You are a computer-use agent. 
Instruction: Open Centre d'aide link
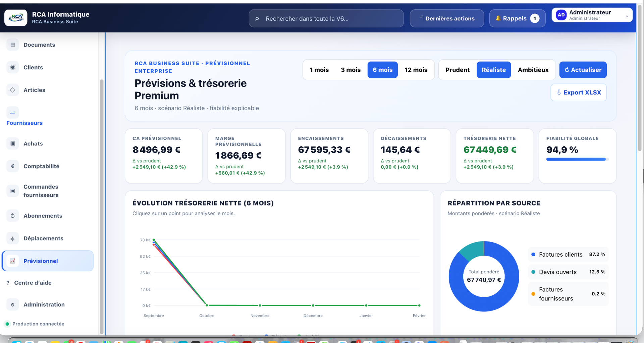[x=33, y=283]
